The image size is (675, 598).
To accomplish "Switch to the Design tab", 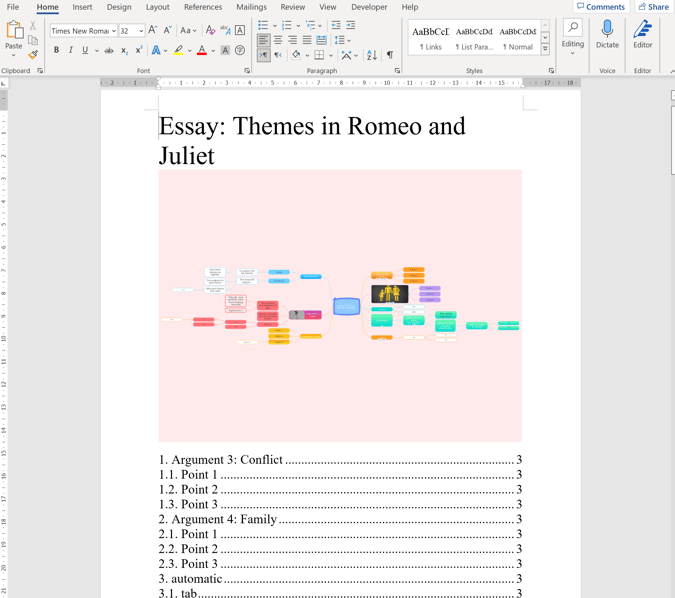I will (x=119, y=7).
